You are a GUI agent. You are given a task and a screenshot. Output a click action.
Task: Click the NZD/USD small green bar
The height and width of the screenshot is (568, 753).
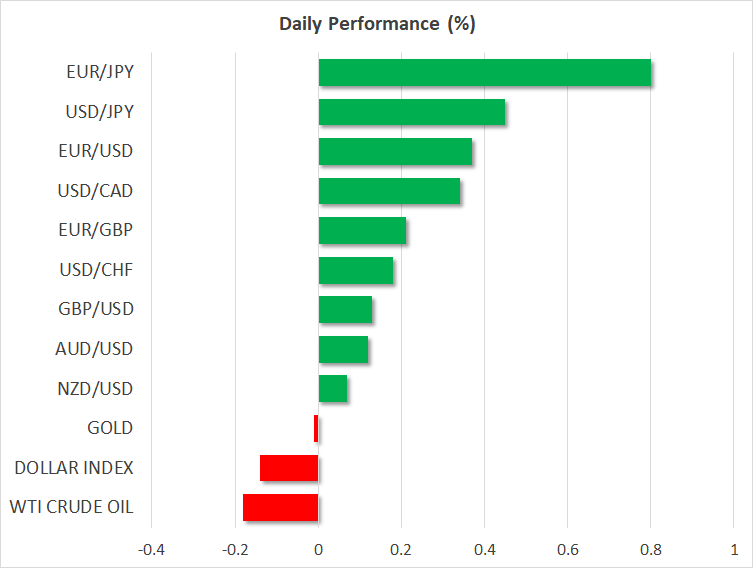tap(333, 388)
